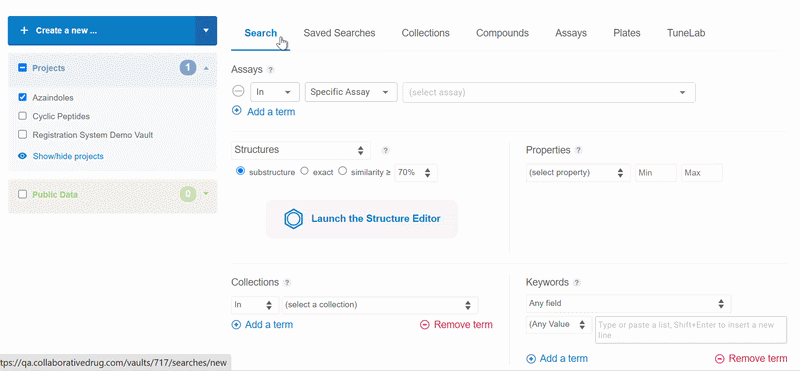Open the select assay dropdown
This screenshot has width=800, height=371.
pos(549,92)
